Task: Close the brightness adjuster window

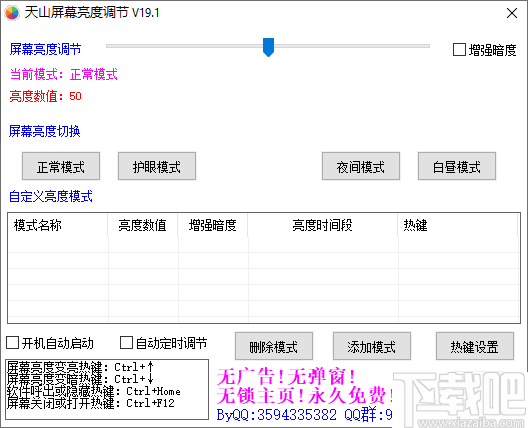Action: click(x=512, y=13)
